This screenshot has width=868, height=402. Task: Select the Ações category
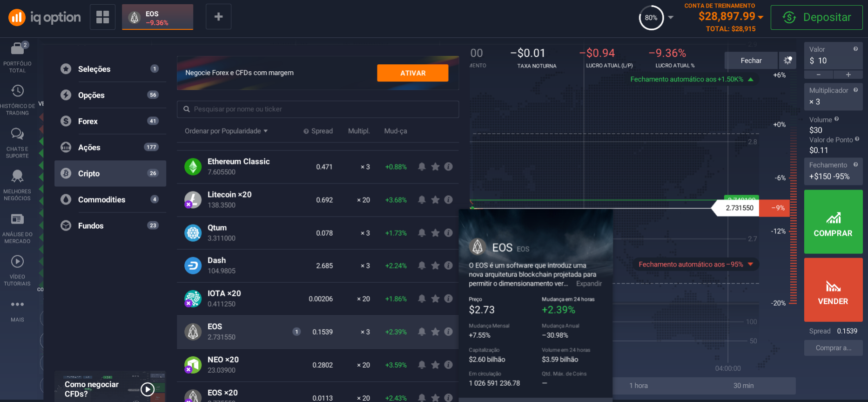point(110,147)
